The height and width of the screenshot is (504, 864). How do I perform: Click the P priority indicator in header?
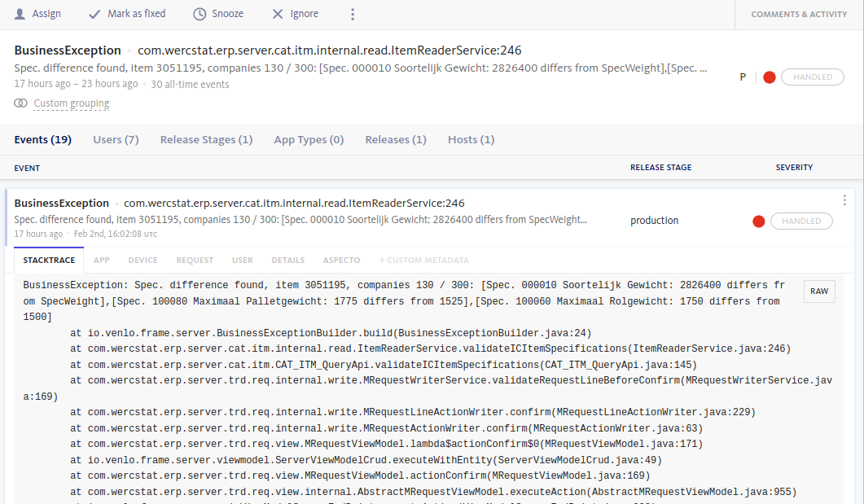pyautogui.click(x=743, y=77)
